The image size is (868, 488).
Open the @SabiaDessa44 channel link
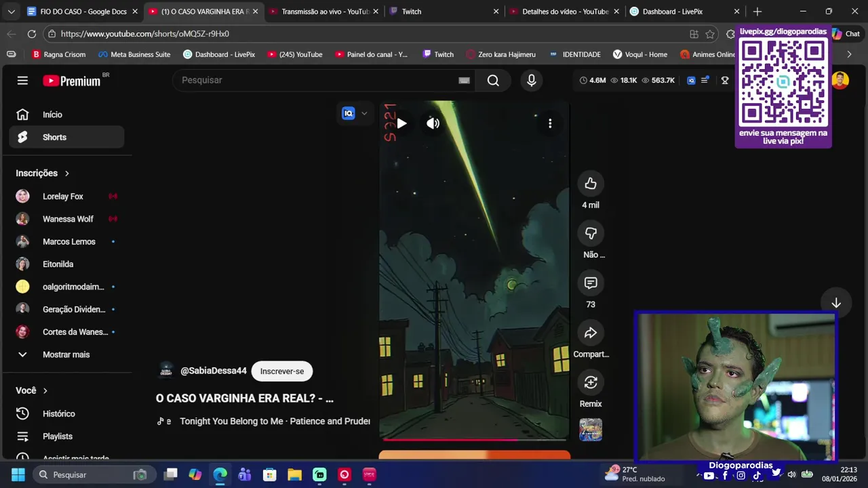point(214,371)
